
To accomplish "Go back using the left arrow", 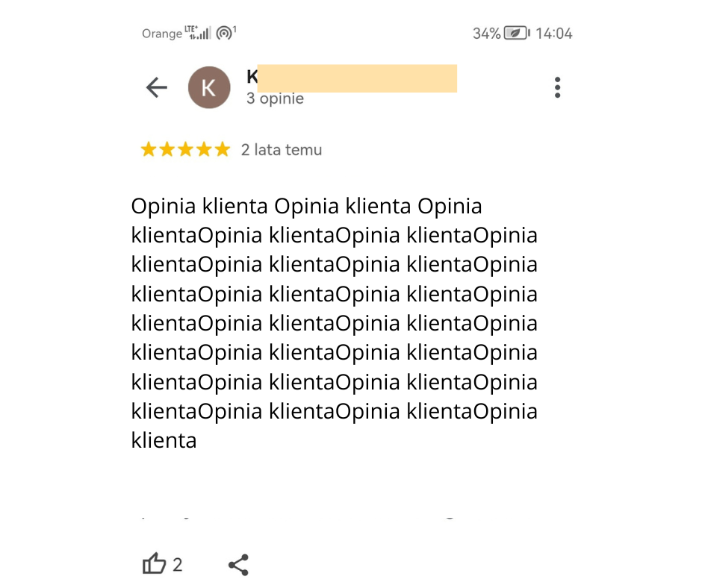I will coord(156,87).
